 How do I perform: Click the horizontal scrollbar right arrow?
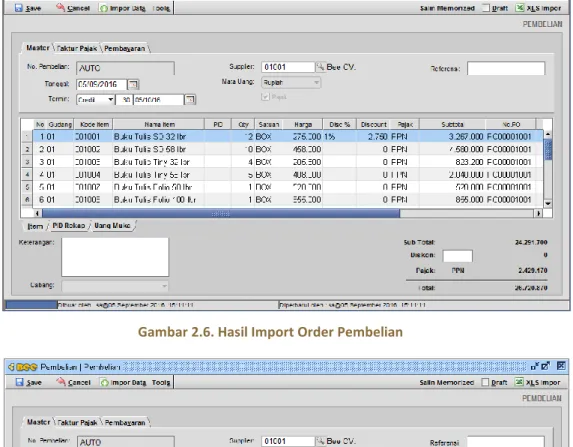click(538, 213)
